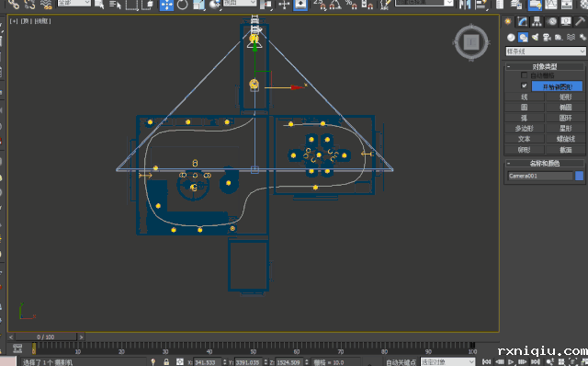Open Edit Named Selection Sets
Viewport: 588px width, 366px height.
coord(385,4)
